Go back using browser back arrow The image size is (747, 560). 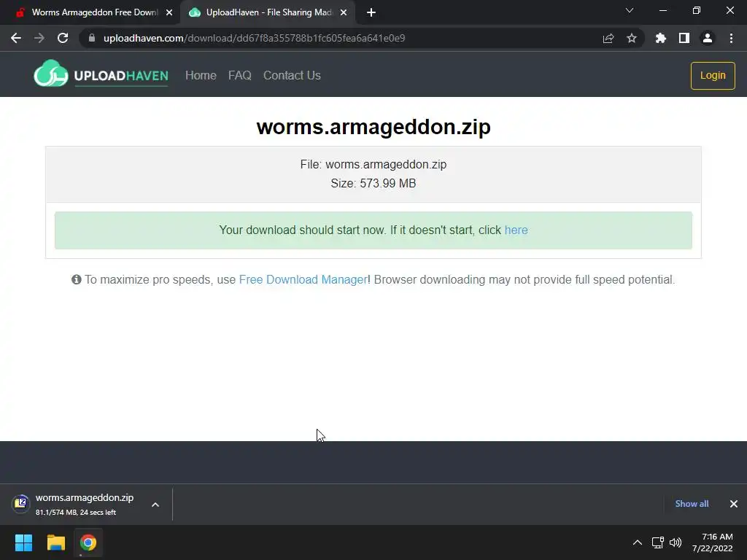pos(16,38)
